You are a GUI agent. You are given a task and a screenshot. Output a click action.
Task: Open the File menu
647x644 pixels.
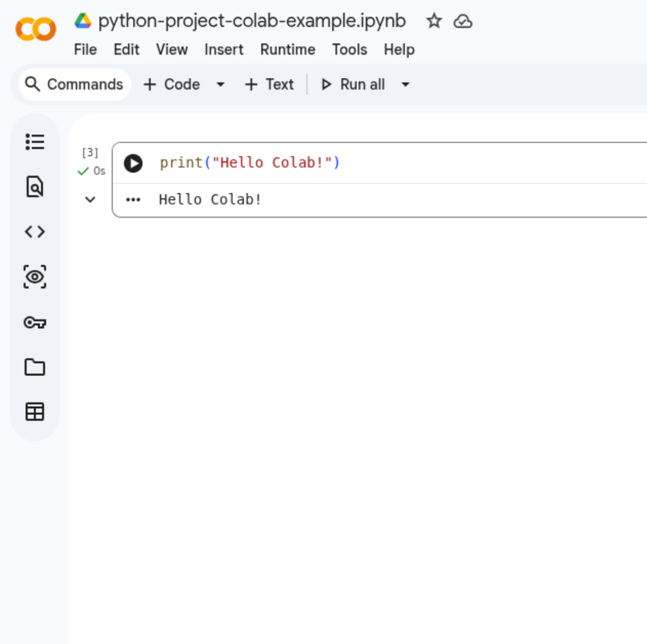[x=85, y=49]
